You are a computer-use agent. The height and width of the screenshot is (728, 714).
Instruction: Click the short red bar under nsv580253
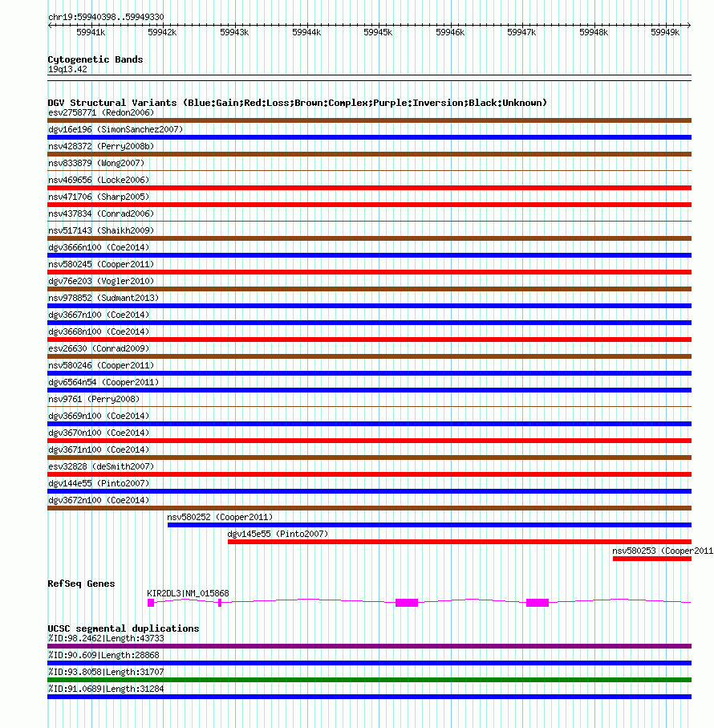pyautogui.click(x=652, y=559)
